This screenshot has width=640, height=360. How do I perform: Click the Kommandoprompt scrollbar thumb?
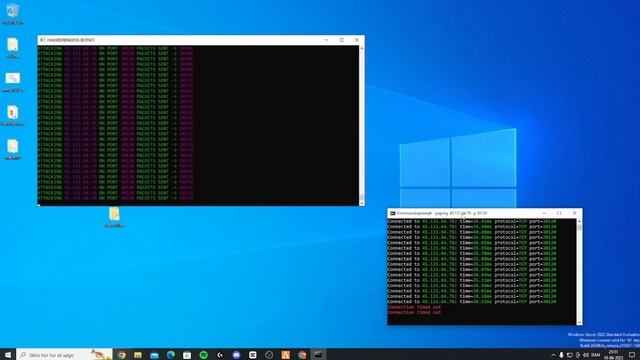click(579, 228)
